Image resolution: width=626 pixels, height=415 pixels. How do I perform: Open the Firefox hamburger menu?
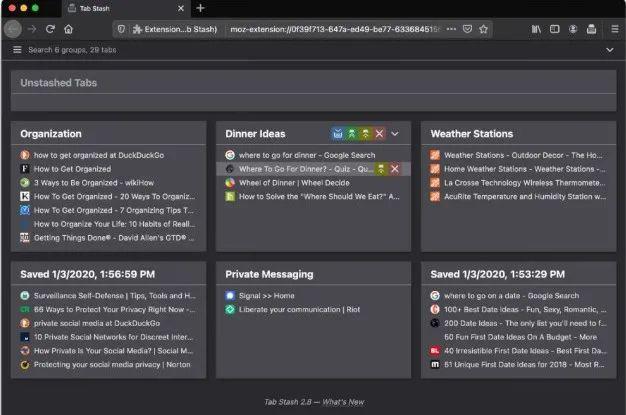(x=612, y=29)
